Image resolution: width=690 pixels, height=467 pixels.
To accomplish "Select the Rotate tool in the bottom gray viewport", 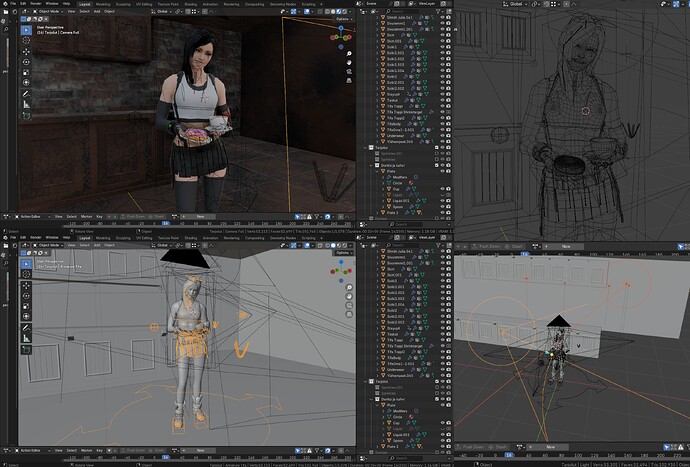I will pos(26,296).
